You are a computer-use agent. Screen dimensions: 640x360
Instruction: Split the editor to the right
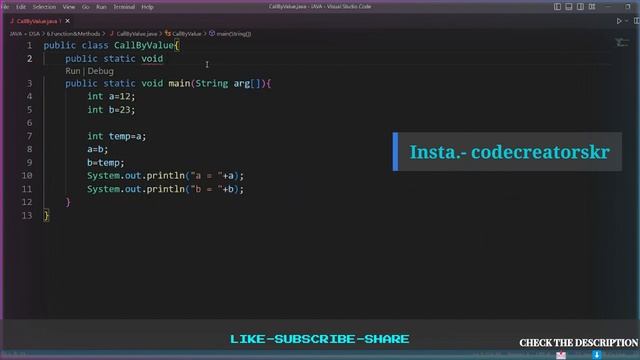(637, 21)
